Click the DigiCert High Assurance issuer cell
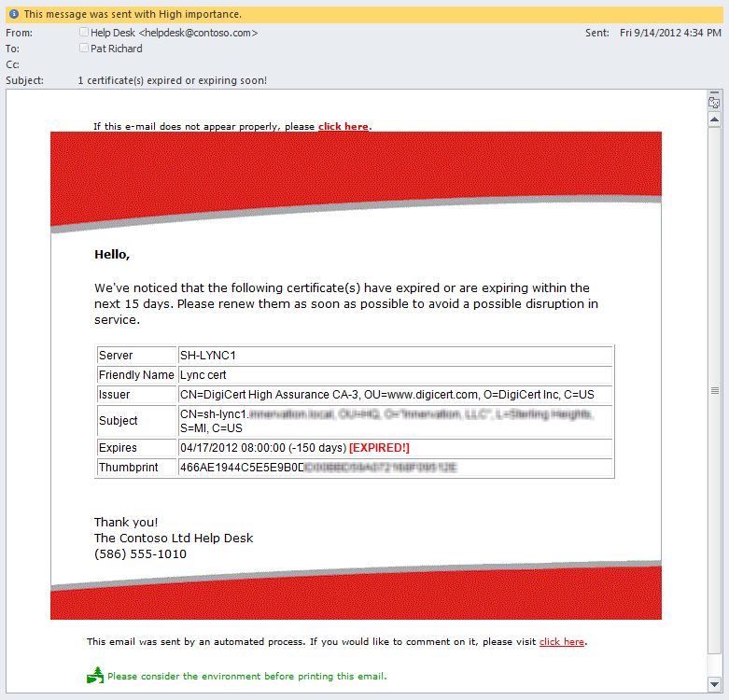This screenshot has width=729, height=700. tap(395, 394)
